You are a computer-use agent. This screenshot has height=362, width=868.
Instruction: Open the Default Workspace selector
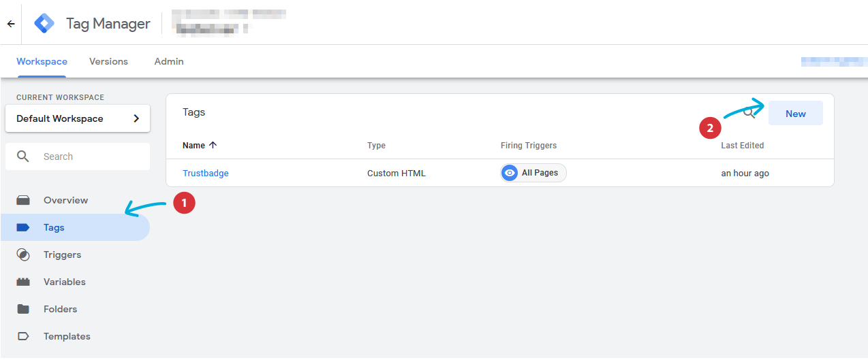pos(78,118)
